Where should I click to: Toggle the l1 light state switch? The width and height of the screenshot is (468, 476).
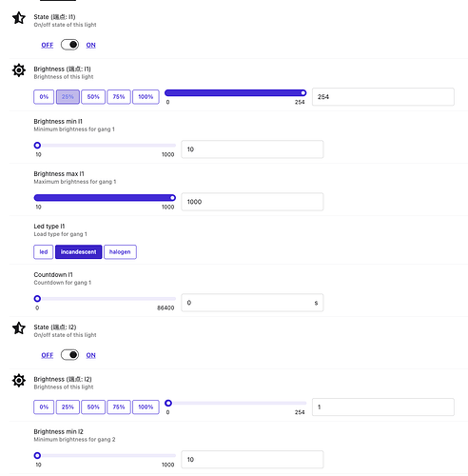69,45
